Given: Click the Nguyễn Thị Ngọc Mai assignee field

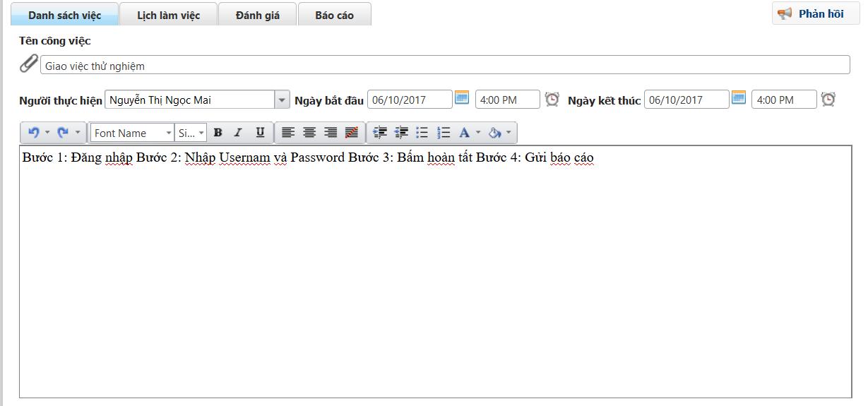Looking at the screenshot, I should pos(189,100).
